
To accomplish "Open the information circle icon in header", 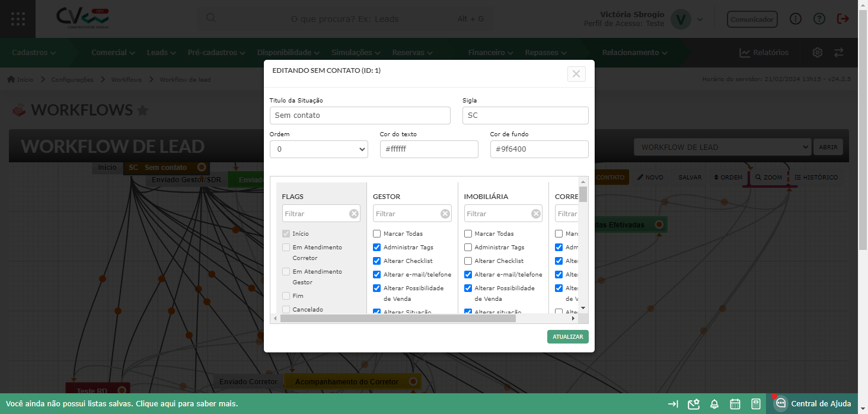I will point(796,19).
